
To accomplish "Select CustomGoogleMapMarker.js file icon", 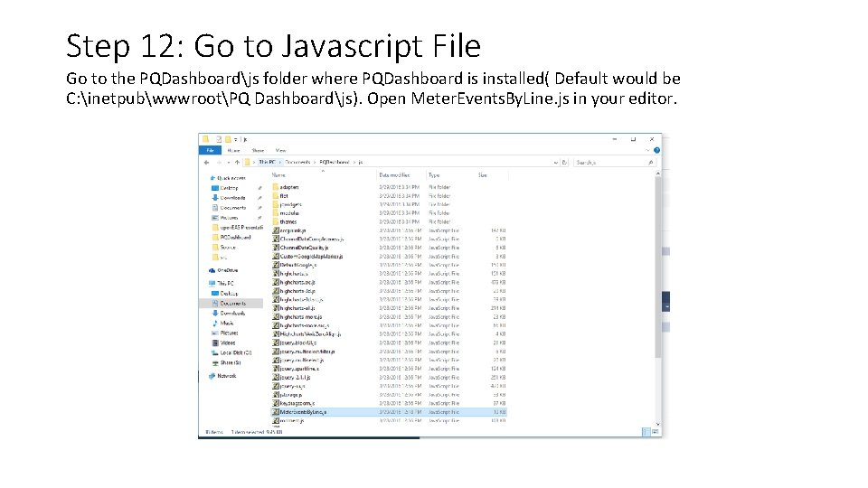I will pos(275,256).
